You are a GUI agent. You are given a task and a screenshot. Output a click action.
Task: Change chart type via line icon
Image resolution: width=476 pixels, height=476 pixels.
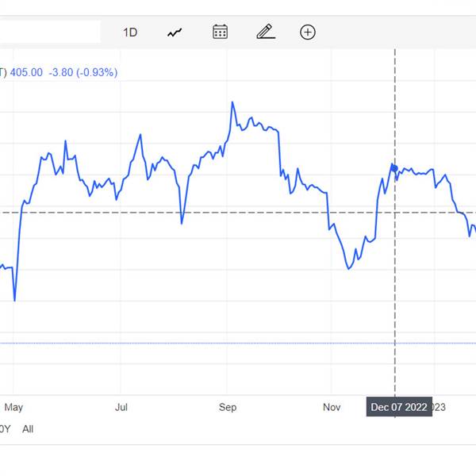[x=175, y=33]
